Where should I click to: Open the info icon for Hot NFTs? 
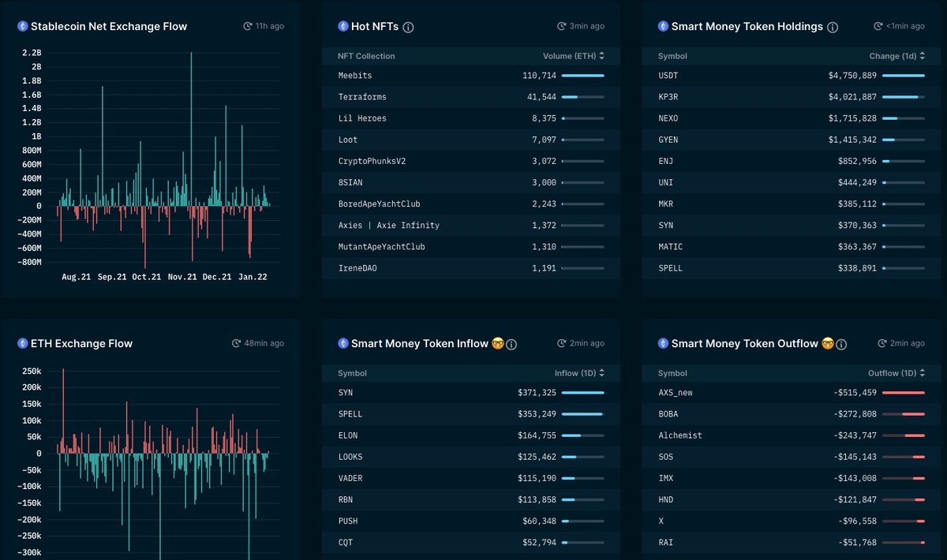point(408,27)
